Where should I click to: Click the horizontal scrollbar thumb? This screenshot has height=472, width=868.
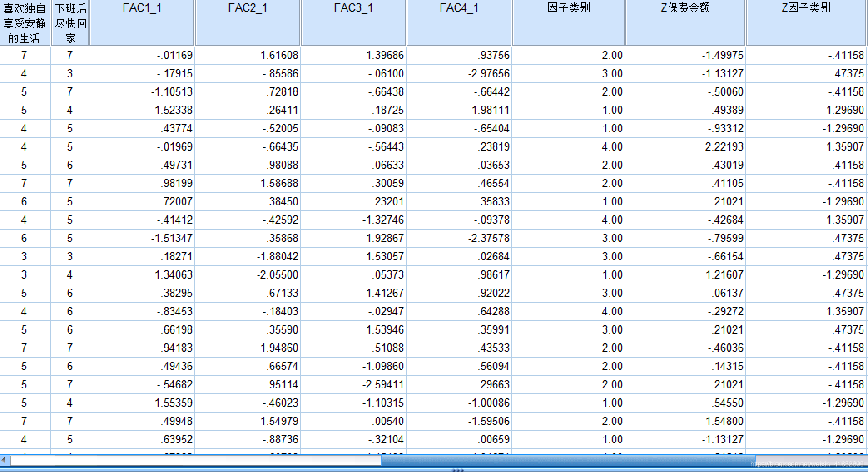click(568, 460)
